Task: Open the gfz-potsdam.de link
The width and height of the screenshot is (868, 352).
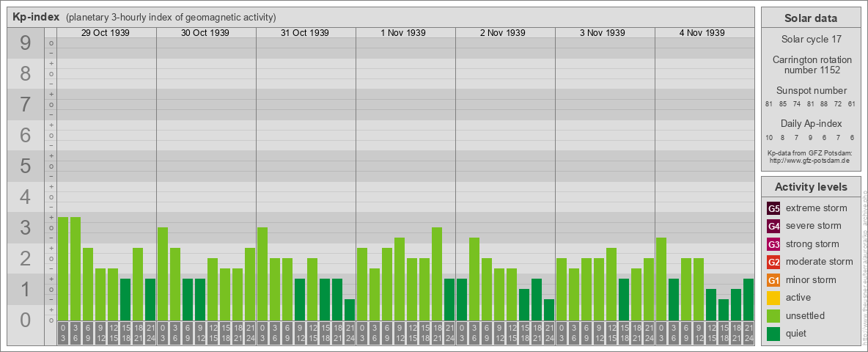Action: (809, 160)
